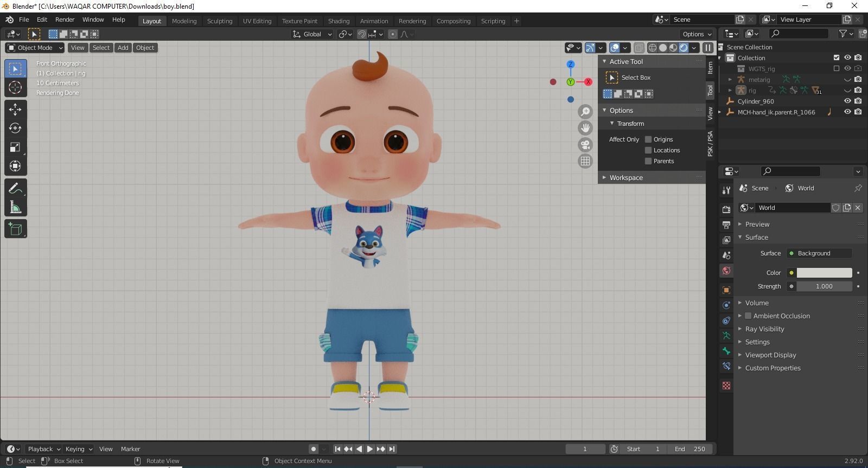Click the World datablock name field

tap(793, 208)
